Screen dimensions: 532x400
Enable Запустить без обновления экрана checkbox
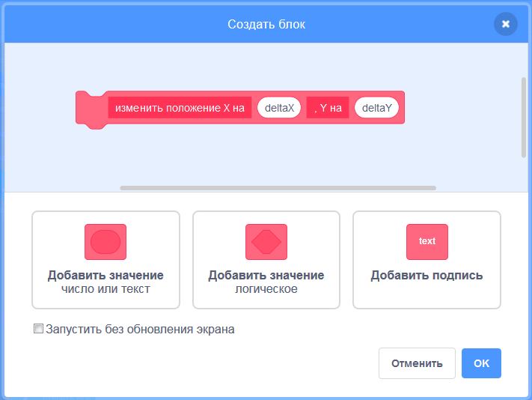[x=38, y=329]
